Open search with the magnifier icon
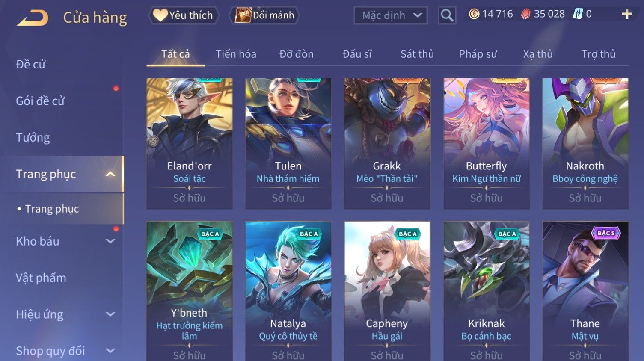644x361 pixels. pos(447,15)
